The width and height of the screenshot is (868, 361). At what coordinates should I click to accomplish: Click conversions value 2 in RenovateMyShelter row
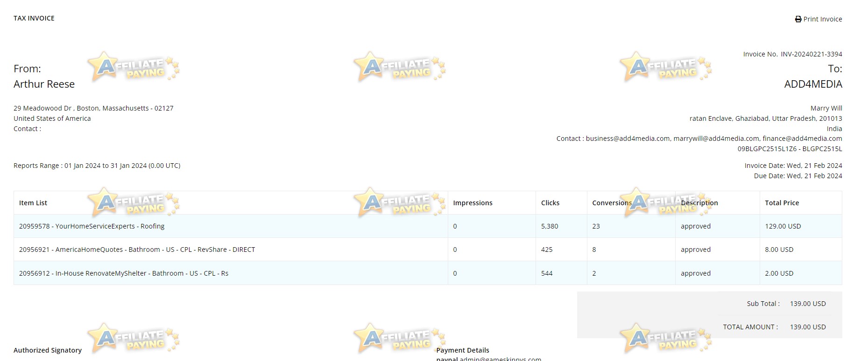point(594,273)
